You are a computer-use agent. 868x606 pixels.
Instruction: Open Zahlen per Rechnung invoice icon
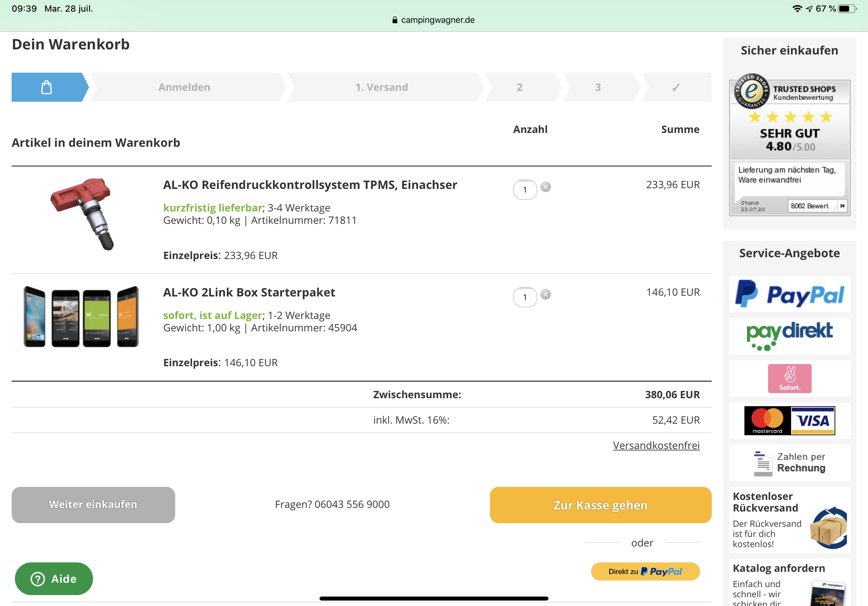[x=789, y=462]
